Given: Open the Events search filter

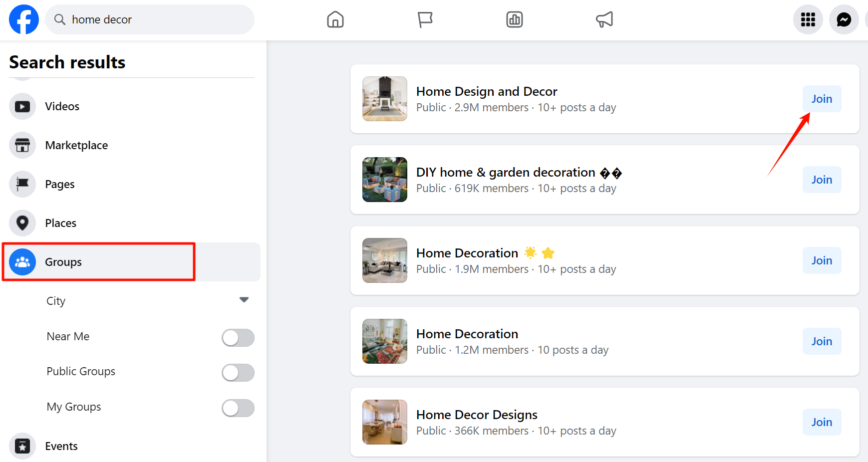Looking at the screenshot, I should [x=61, y=446].
